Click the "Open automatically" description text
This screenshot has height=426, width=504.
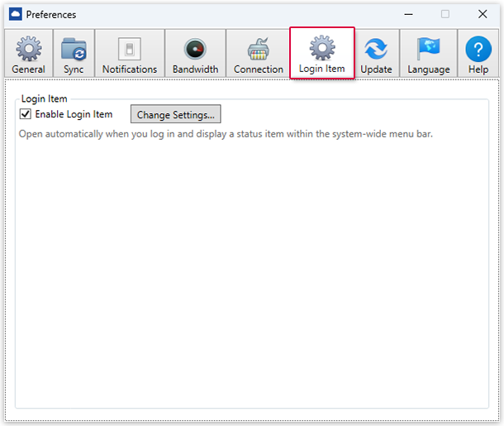(225, 133)
